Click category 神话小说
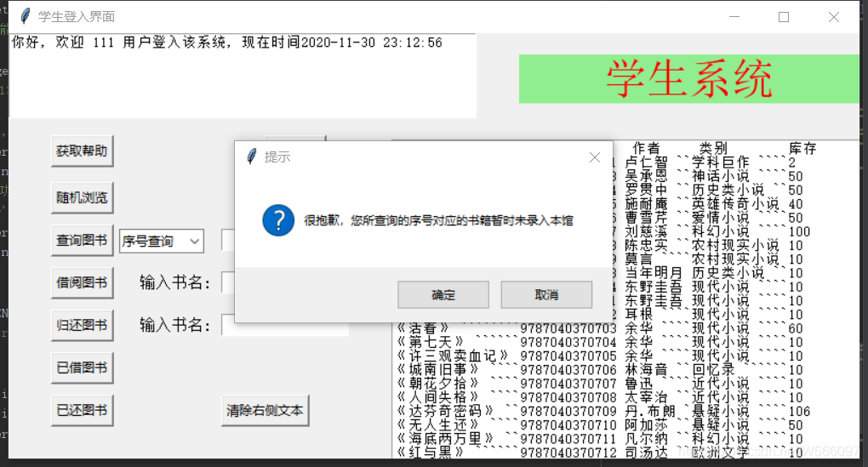868x467 pixels. pos(720,176)
